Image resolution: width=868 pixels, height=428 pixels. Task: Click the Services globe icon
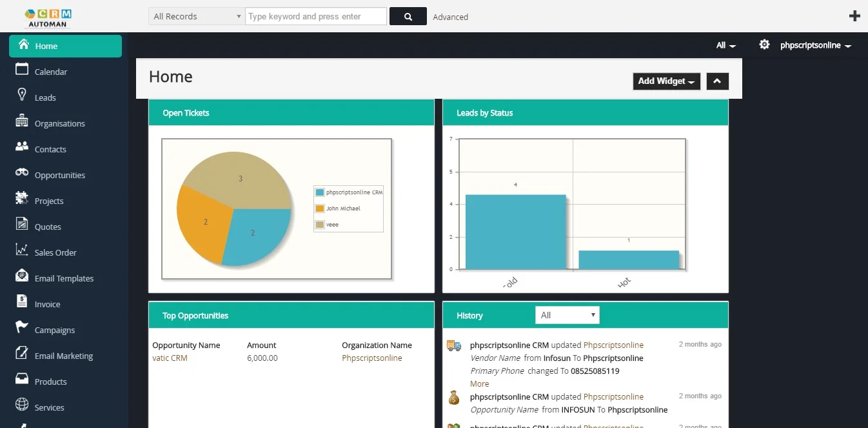point(22,405)
